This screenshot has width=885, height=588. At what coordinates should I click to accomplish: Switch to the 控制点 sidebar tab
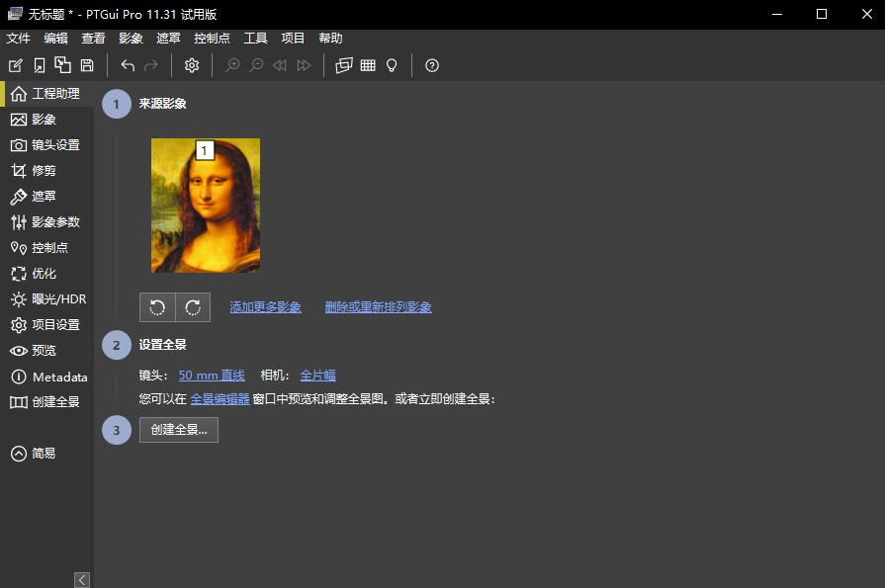pos(46,248)
